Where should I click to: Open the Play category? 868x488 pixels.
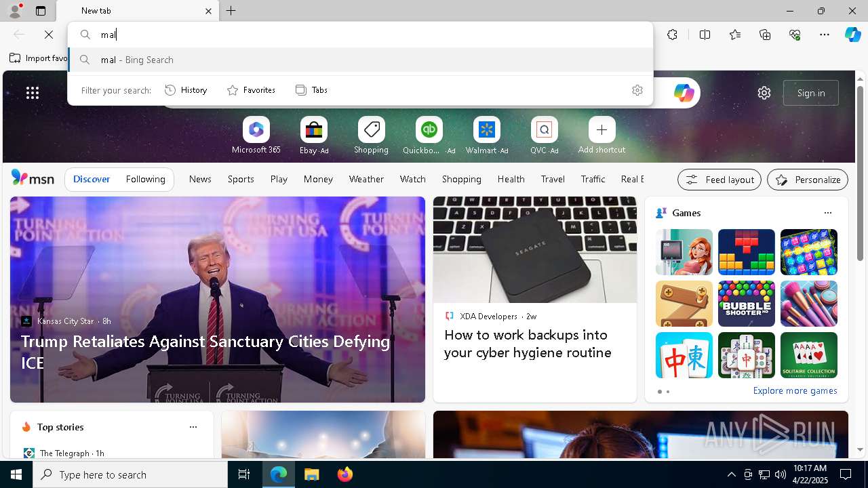click(279, 179)
